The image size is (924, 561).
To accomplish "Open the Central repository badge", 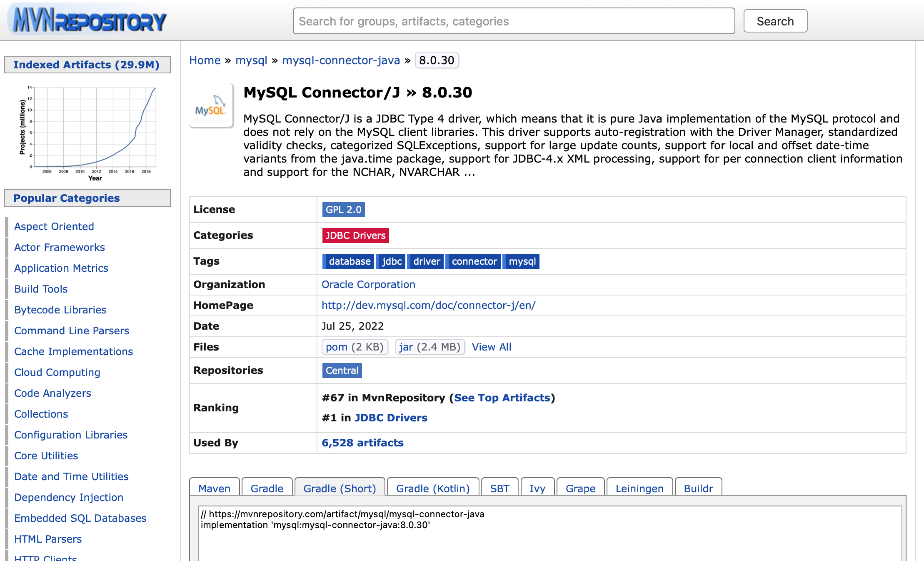I will coord(342,371).
